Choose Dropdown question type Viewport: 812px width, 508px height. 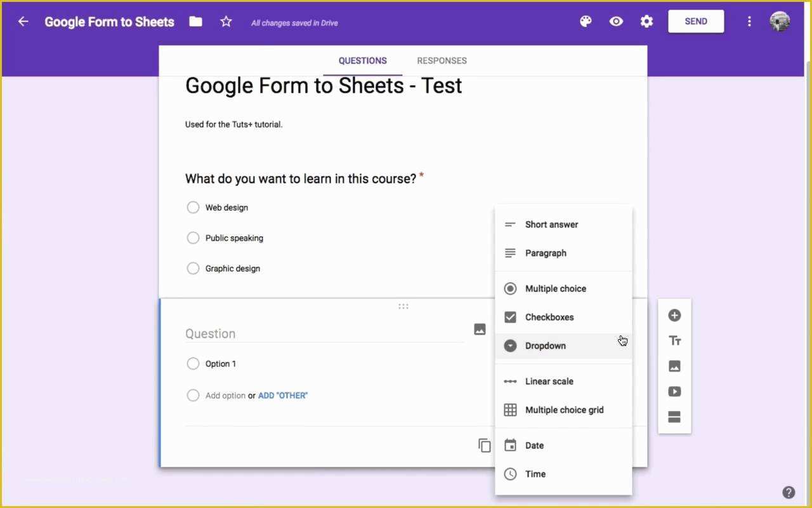click(x=563, y=345)
